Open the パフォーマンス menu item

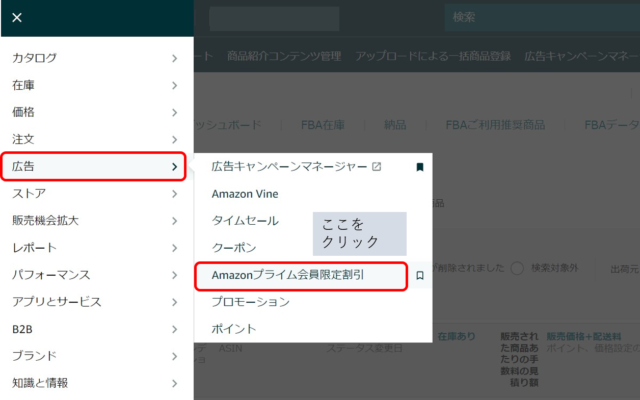[x=97, y=275]
